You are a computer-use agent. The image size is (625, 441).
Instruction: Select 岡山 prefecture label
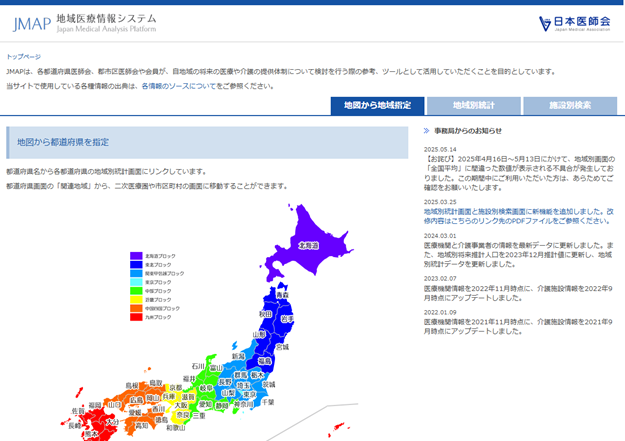[x=153, y=398]
